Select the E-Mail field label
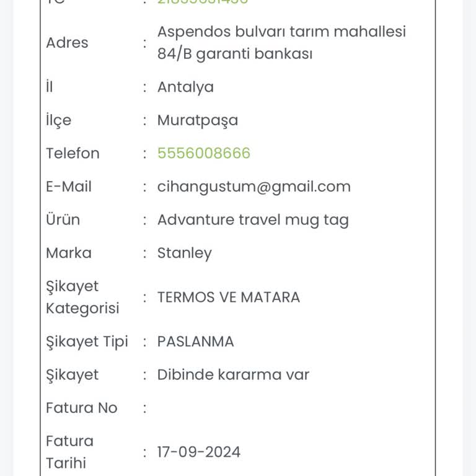 [69, 187]
